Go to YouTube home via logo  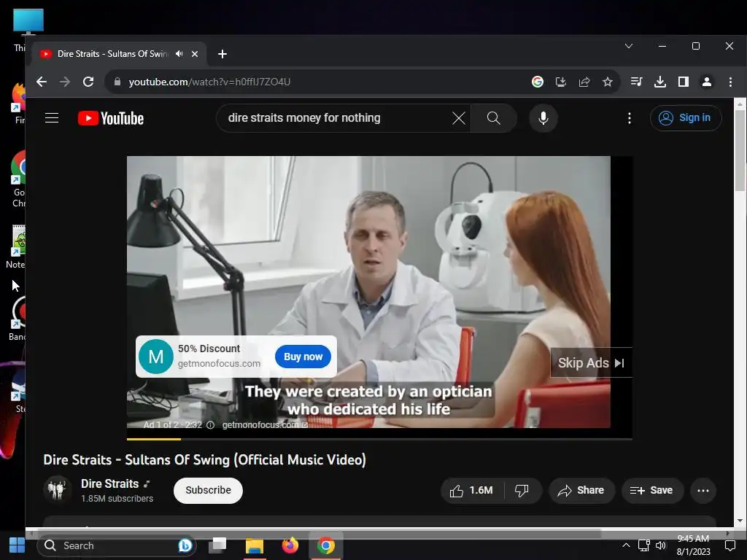111,118
